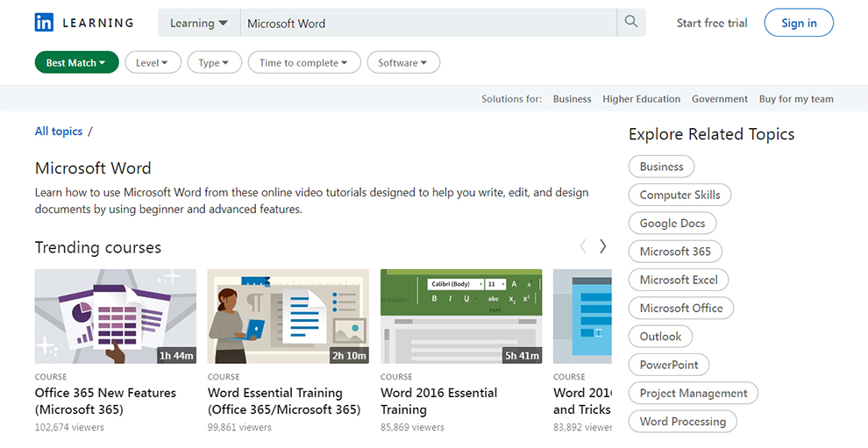This screenshot has height=448, width=868.
Task: Open the Software filter dropdown
Action: [403, 62]
